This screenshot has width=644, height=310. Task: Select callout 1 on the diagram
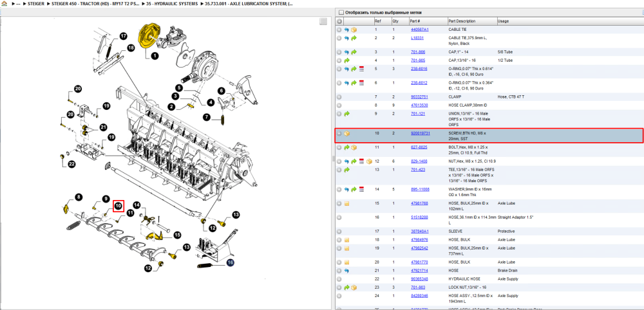click(155, 55)
